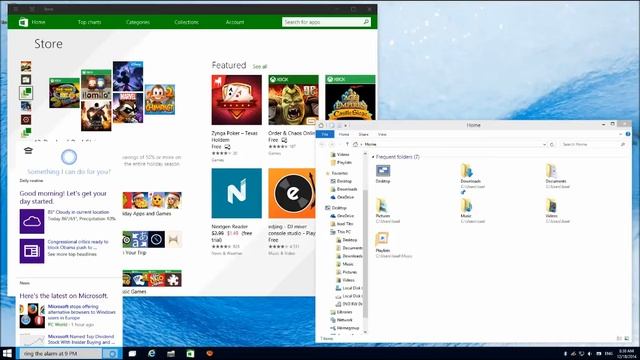Viewport: 640px width, 360px height.
Task: Open the View ribbon tab in Explorer
Action: tap(382, 134)
